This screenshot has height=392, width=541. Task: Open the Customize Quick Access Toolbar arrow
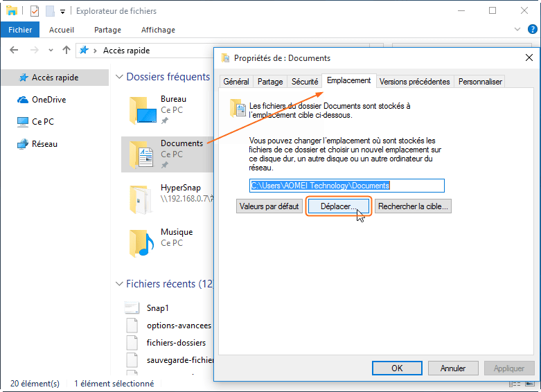tap(62, 11)
